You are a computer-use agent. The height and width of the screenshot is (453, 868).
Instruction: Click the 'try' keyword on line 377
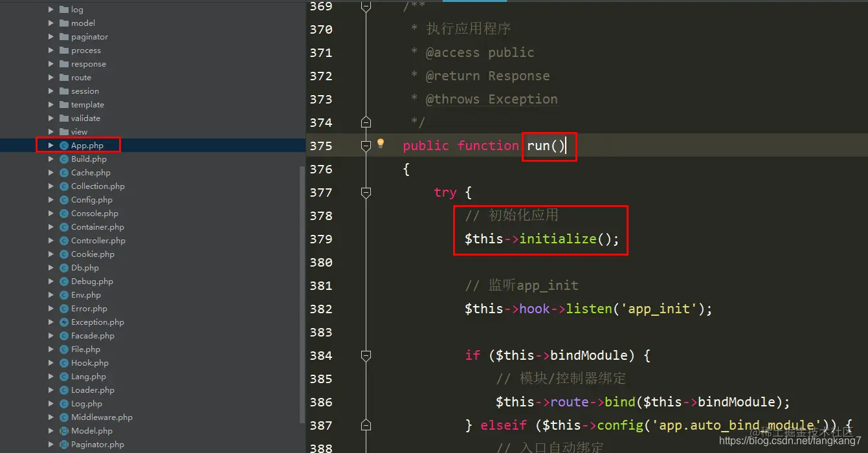445,192
